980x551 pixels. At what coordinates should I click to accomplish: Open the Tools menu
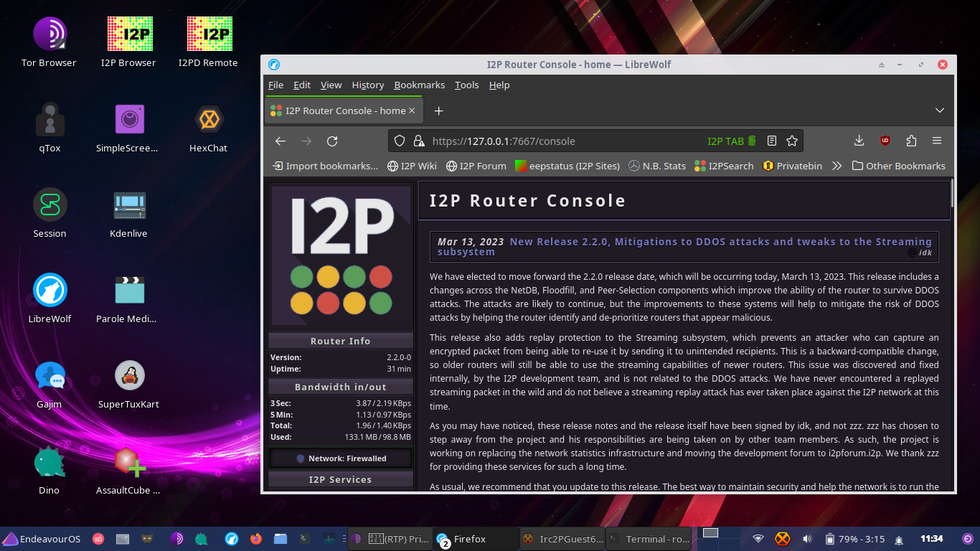coord(466,85)
